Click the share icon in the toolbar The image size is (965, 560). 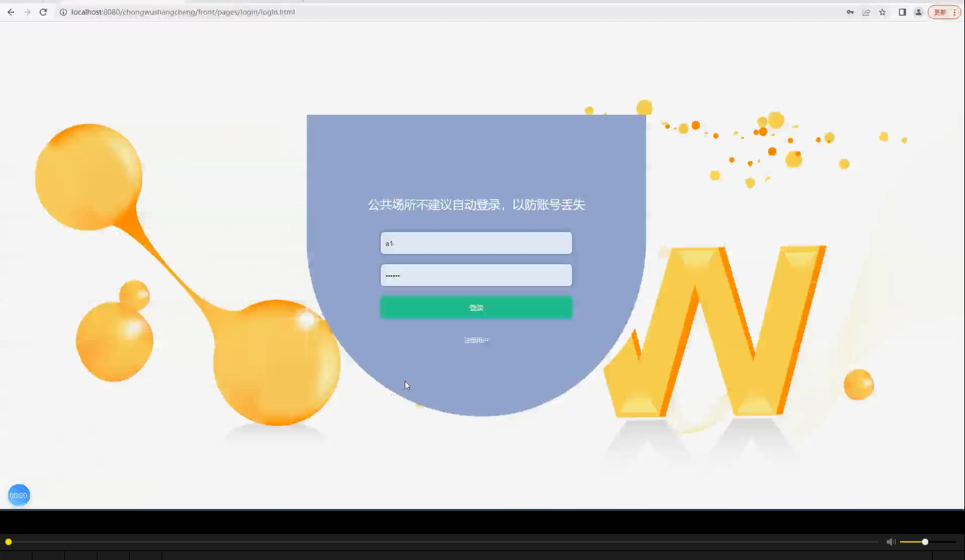866,11
